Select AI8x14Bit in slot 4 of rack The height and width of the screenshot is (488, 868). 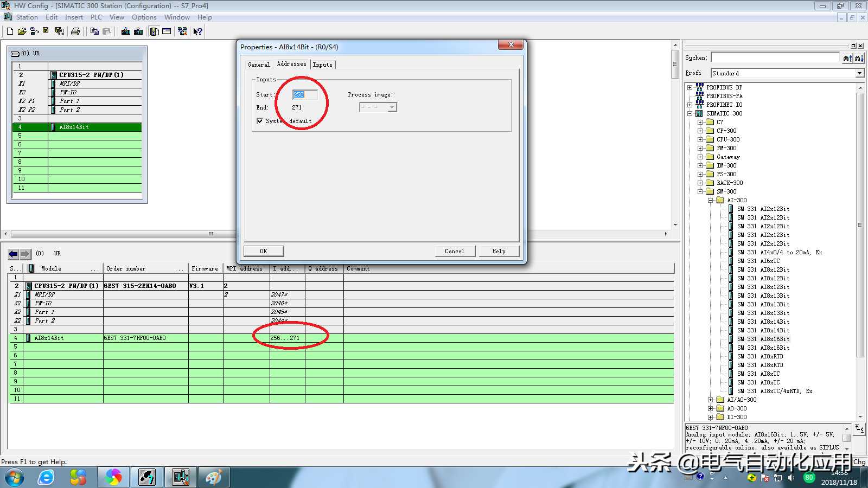tap(95, 127)
